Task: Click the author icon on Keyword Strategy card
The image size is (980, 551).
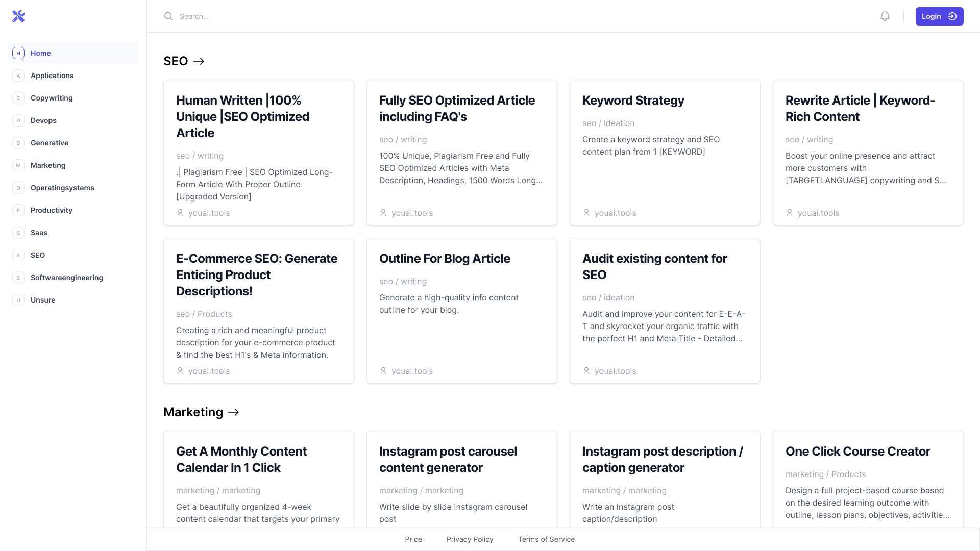Action: tap(586, 213)
